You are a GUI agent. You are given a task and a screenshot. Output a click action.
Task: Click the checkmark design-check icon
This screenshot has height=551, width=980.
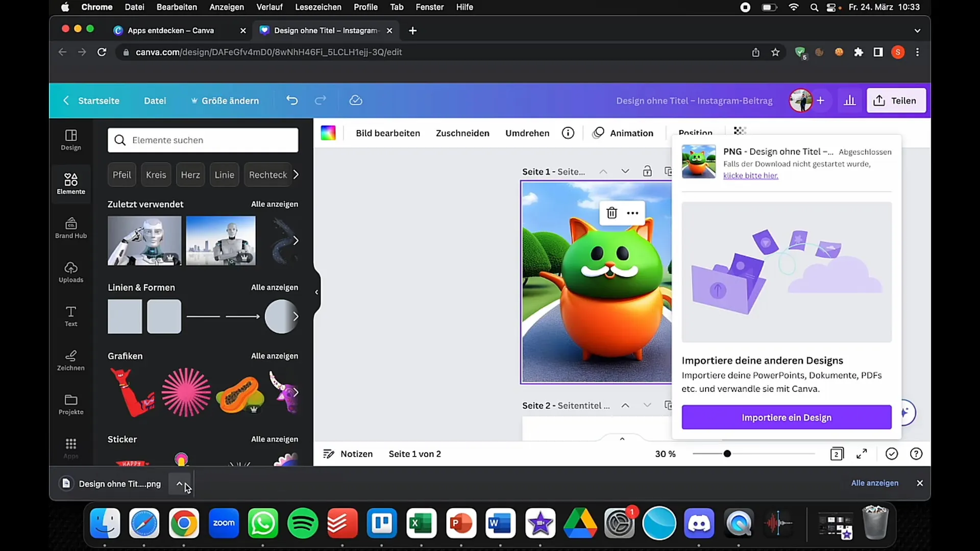pyautogui.click(x=892, y=454)
